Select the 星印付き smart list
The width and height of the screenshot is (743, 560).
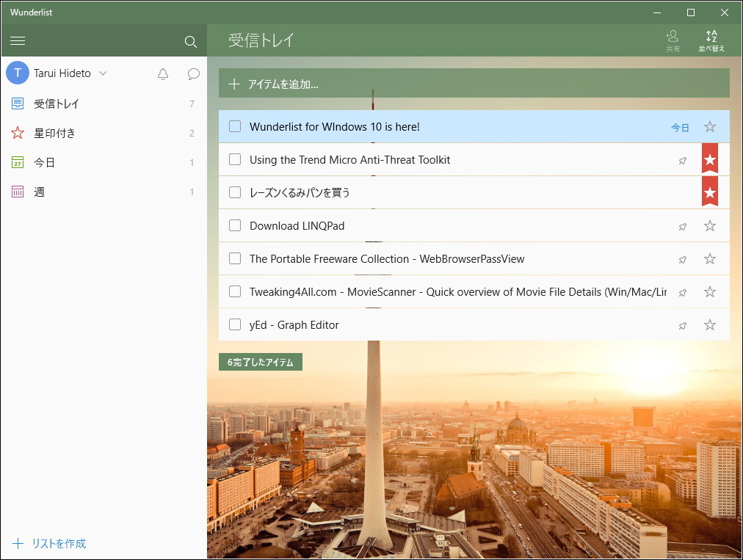[104, 133]
